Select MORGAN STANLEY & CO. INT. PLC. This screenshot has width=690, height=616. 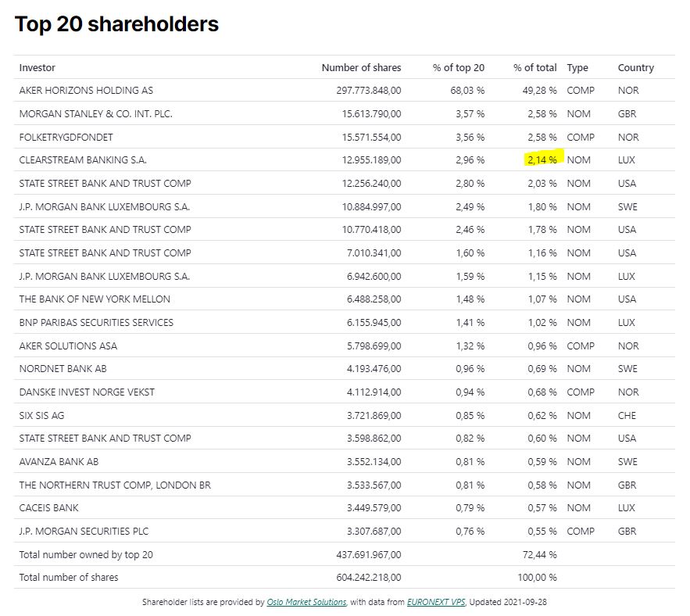95,114
